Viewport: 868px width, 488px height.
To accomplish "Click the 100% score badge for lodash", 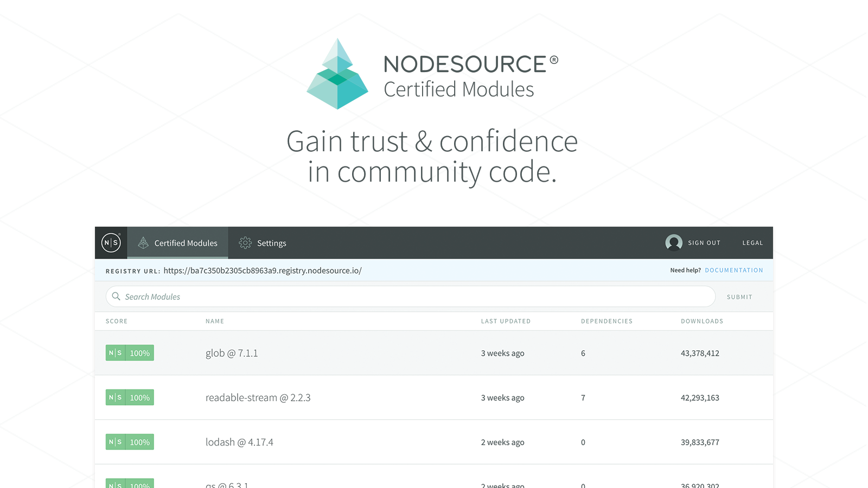I will [x=130, y=442].
